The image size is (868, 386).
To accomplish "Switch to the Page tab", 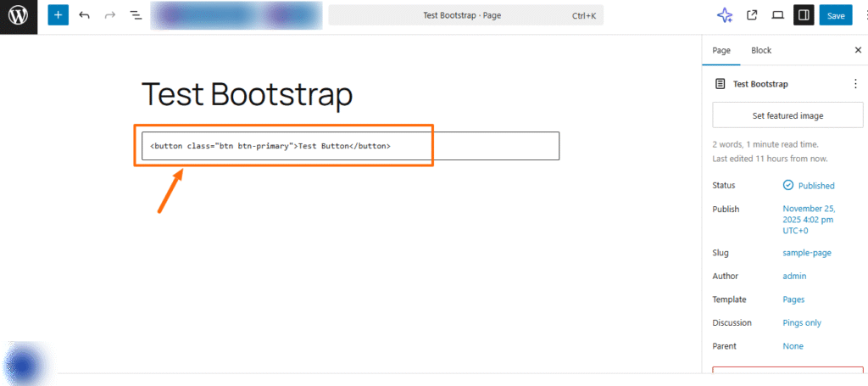I will (721, 50).
